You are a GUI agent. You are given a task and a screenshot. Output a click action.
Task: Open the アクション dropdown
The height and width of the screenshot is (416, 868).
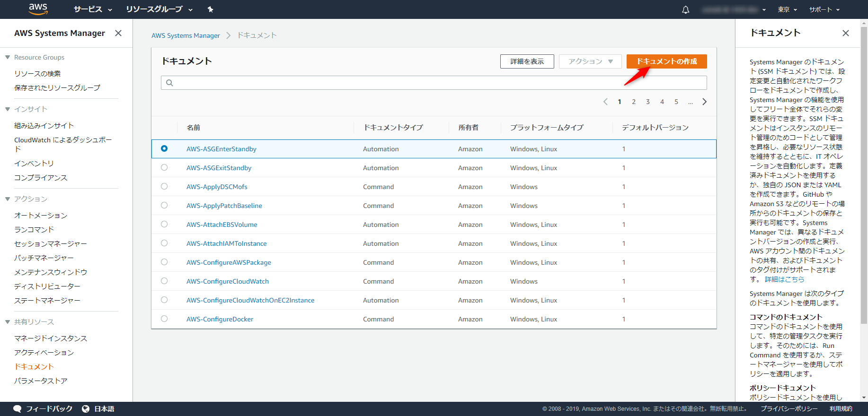[x=590, y=61]
